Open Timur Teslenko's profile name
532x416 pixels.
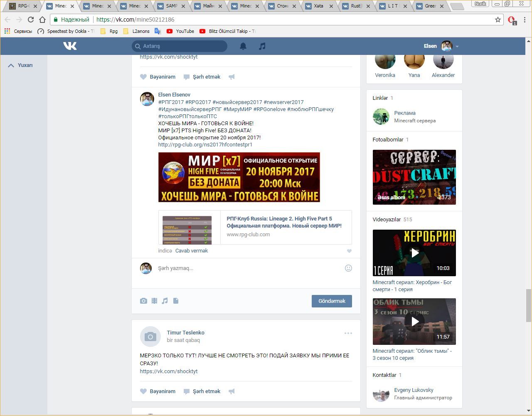coord(185,333)
